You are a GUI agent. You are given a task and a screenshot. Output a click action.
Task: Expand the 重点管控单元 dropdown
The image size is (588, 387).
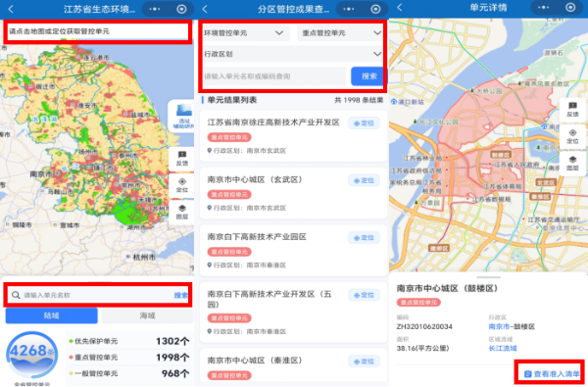340,33
